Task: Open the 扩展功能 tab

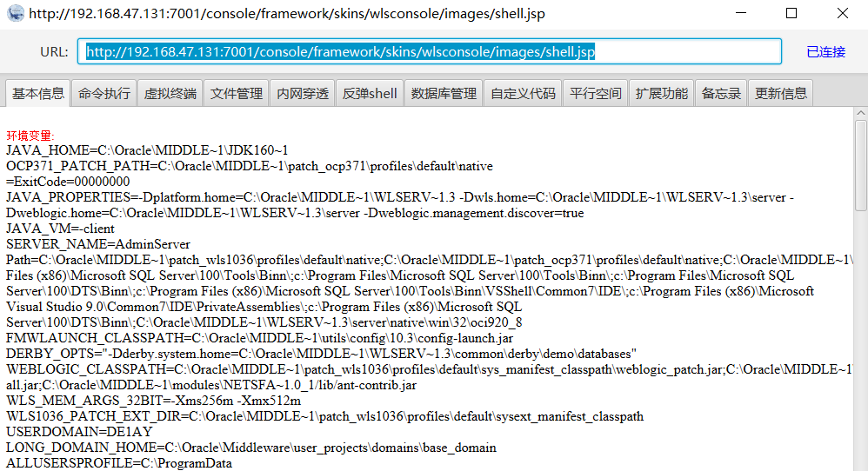Action: [x=661, y=94]
